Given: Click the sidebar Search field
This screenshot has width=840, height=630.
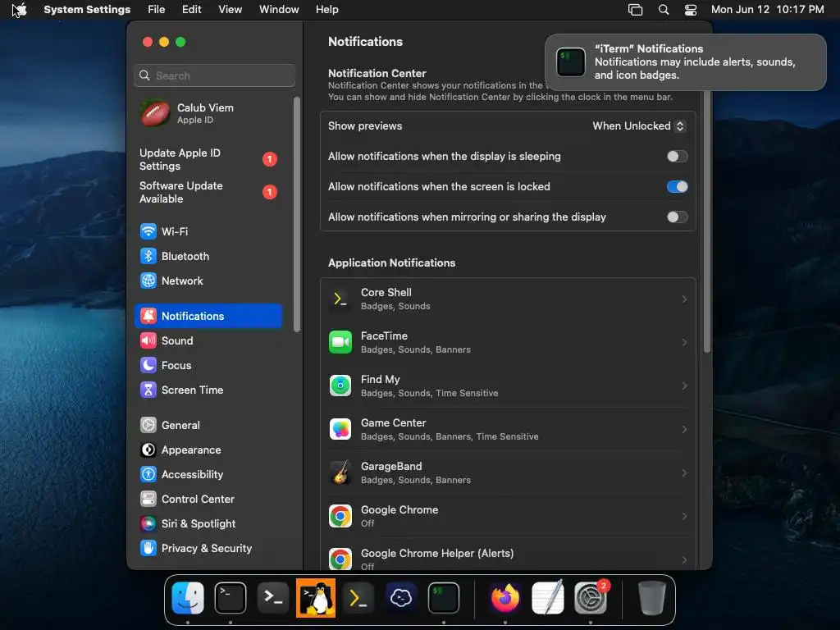Looking at the screenshot, I should tap(214, 75).
